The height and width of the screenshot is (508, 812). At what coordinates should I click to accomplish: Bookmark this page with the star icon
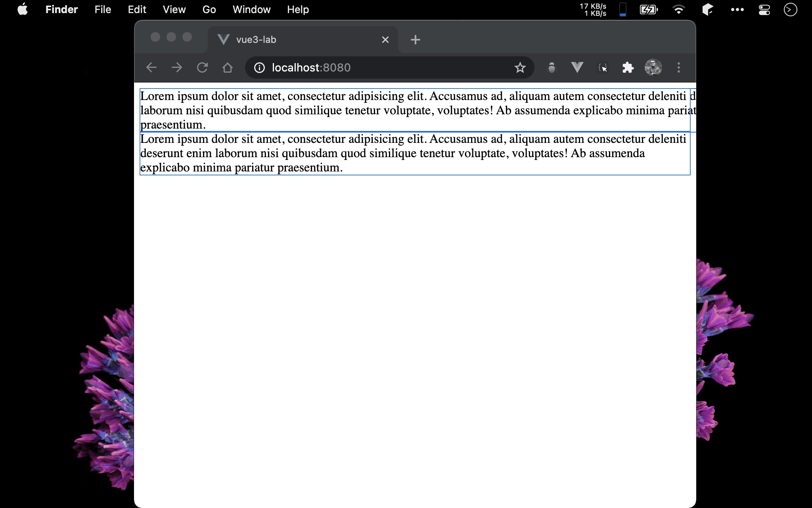pyautogui.click(x=520, y=68)
